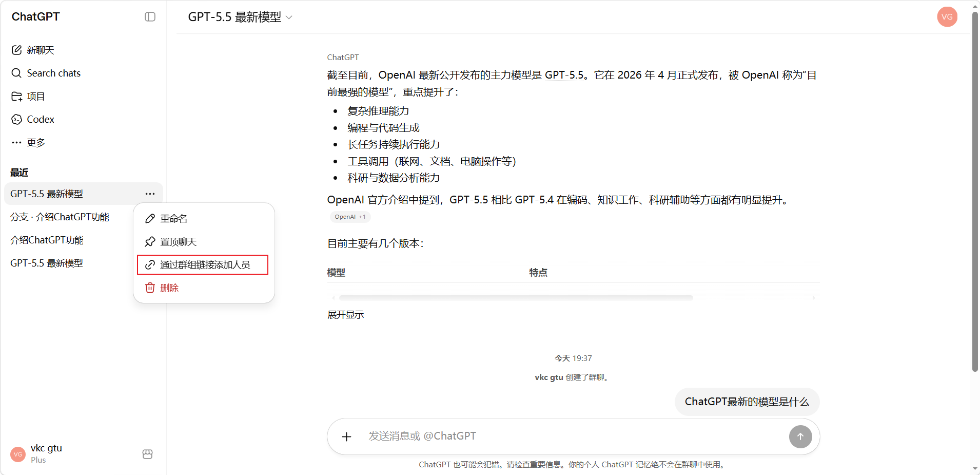
Task: Choose 置顶聊天 to pin the chat
Action: (203, 242)
